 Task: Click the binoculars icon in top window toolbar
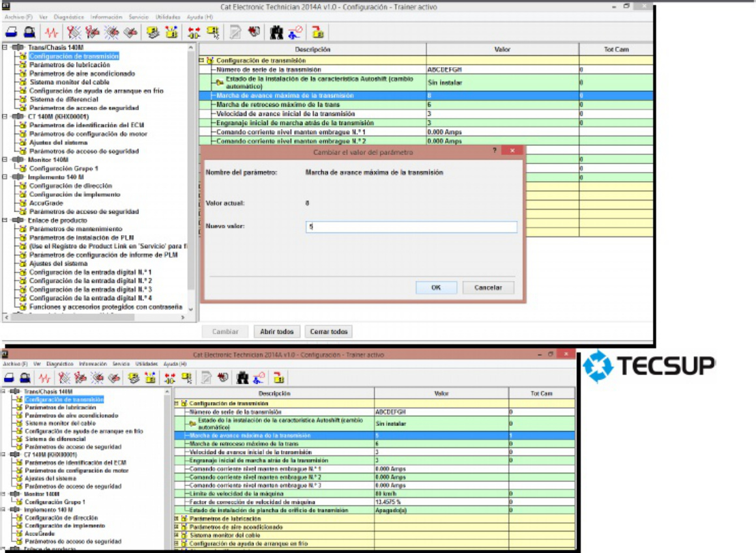pos(276,33)
